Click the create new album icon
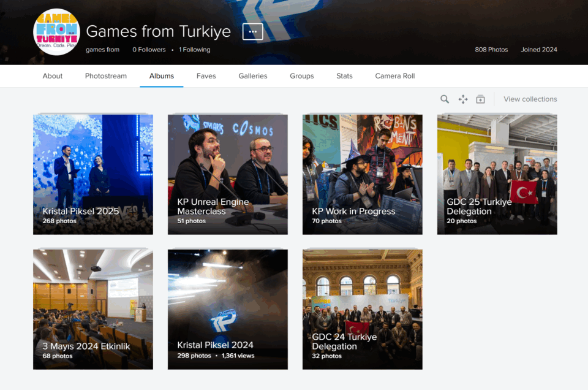Screen dimensions: 588x390 point(480,99)
